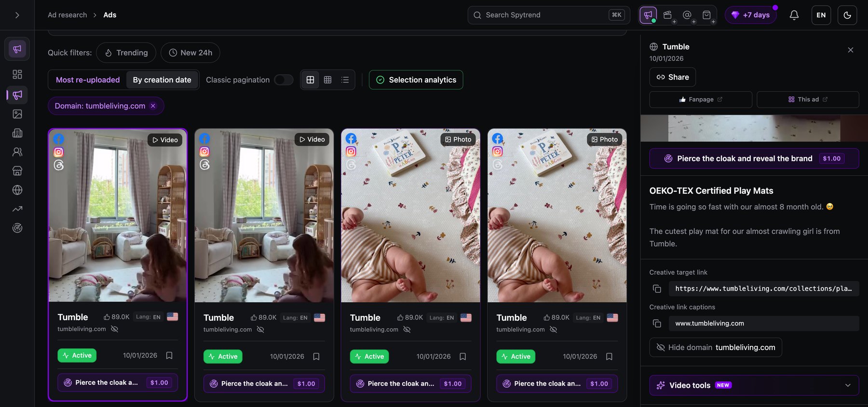The height and width of the screenshot is (407, 868).
Task: Open the company building icon in sidebar
Action: point(17,133)
